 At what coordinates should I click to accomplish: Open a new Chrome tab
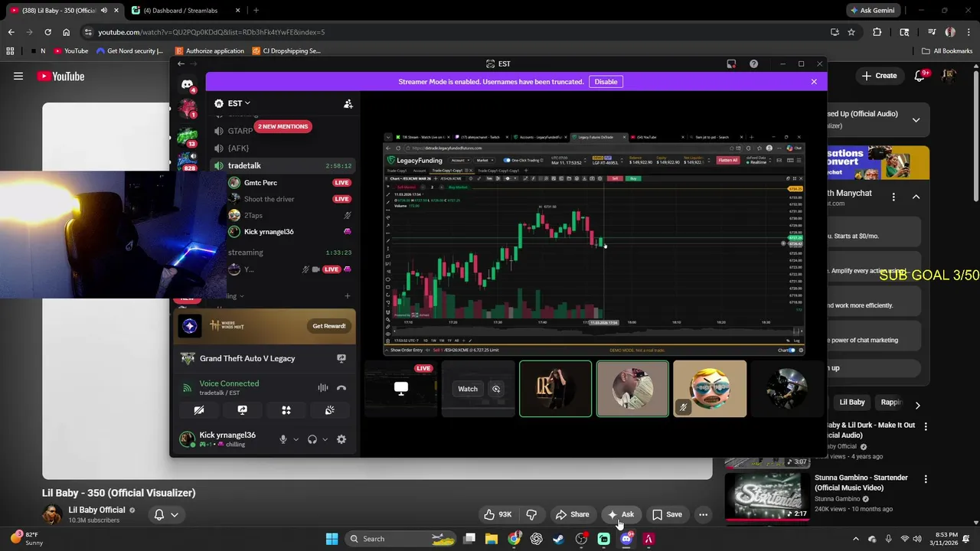[x=256, y=11]
